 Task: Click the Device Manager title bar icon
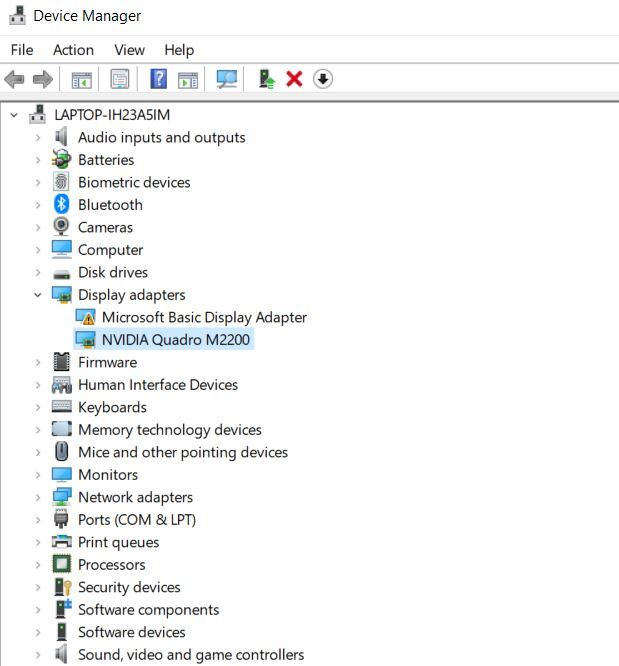pyautogui.click(x=17, y=16)
